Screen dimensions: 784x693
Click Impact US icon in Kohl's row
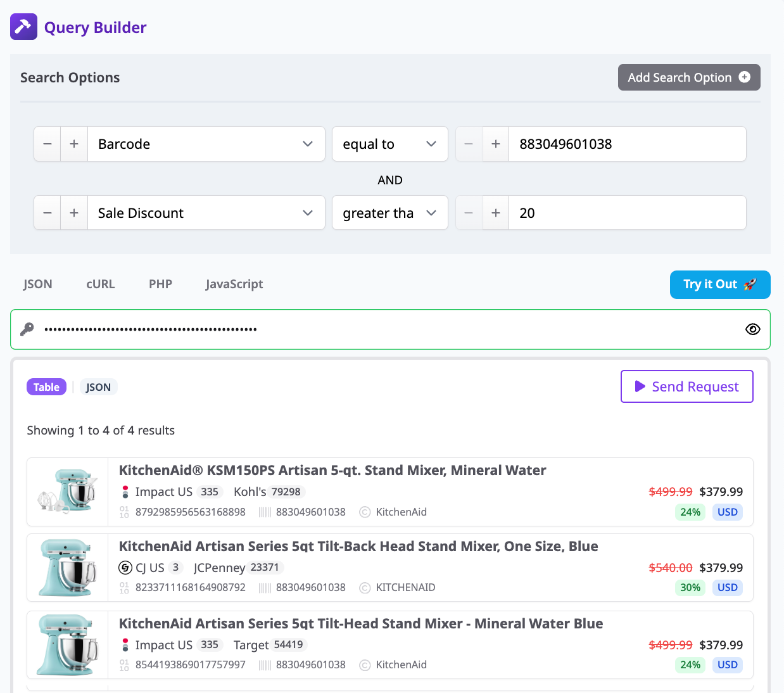click(x=125, y=492)
